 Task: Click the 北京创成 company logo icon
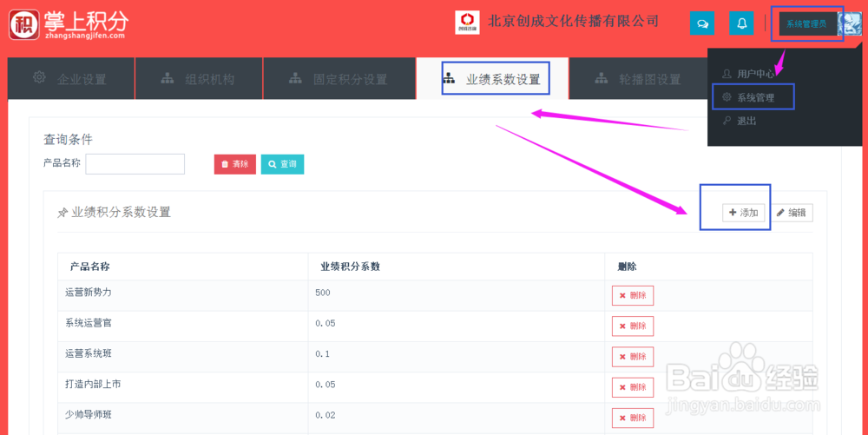(x=467, y=23)
